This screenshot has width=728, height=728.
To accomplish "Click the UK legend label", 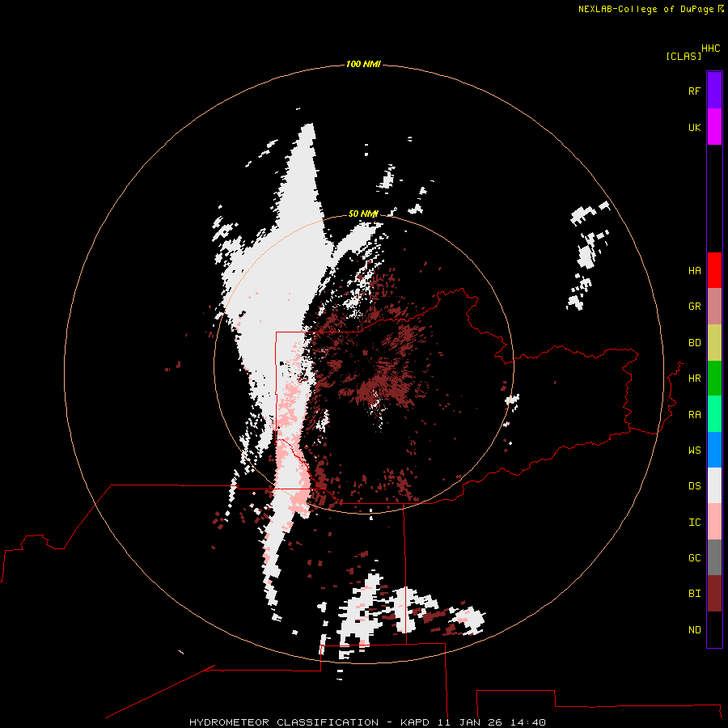I will [694, 128].
